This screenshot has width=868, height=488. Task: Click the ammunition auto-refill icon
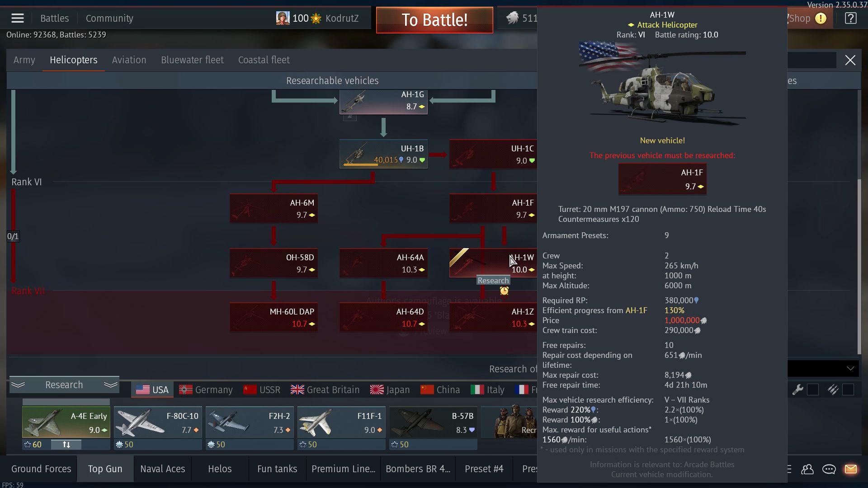[x=833, y=389]
